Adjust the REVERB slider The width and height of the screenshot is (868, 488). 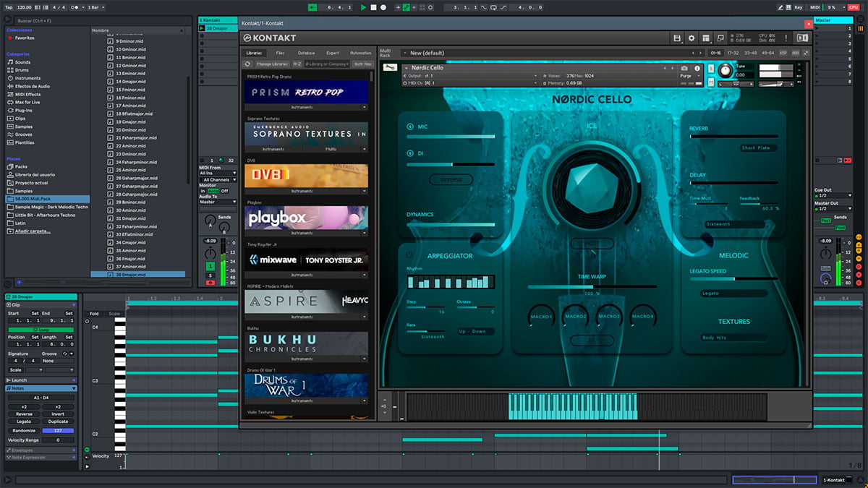pyautogui.click(x=734, y=136)
